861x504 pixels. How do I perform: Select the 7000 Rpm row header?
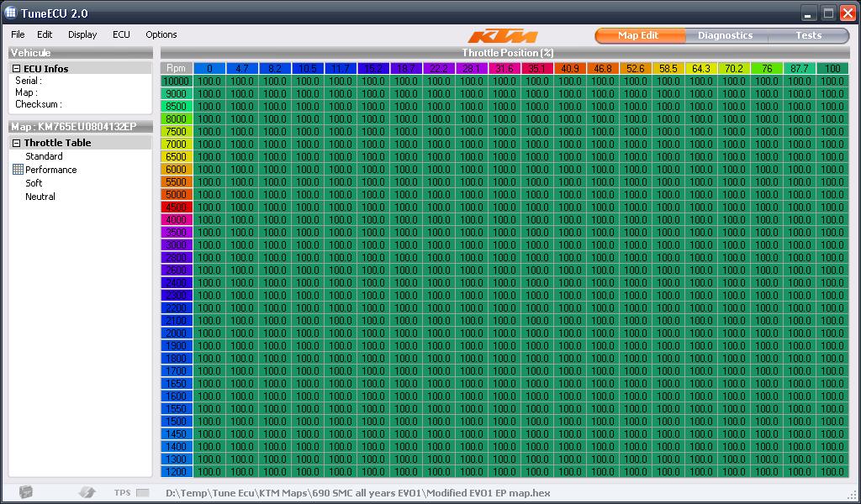(x=177, y=144)
